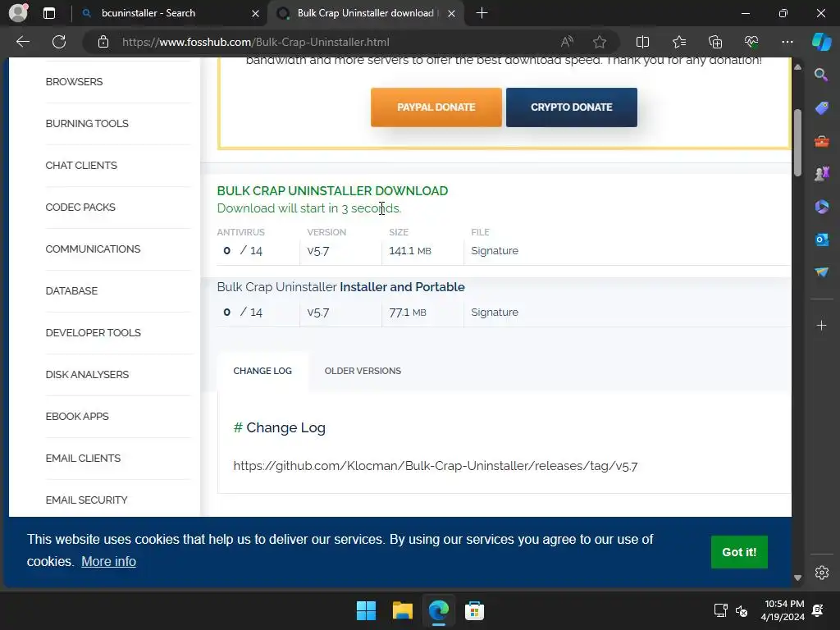Image resolution: width=840 pixels, height=630 pixels.
Task: Open the EMAIL SECURITY category
Action: [x=86, y=500]
